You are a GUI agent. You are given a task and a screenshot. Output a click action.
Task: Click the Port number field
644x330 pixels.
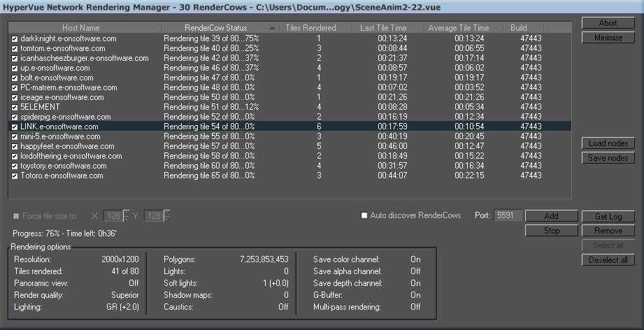pyautogui.click(x=508, y=215)
